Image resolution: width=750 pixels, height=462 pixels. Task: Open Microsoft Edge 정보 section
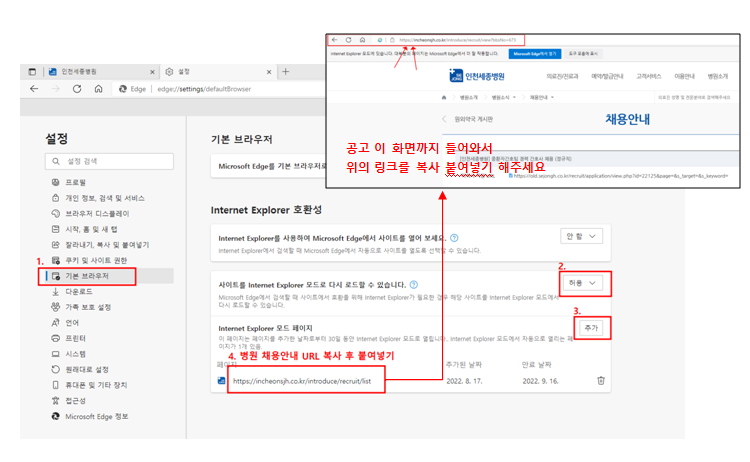(x=97, y=417)
